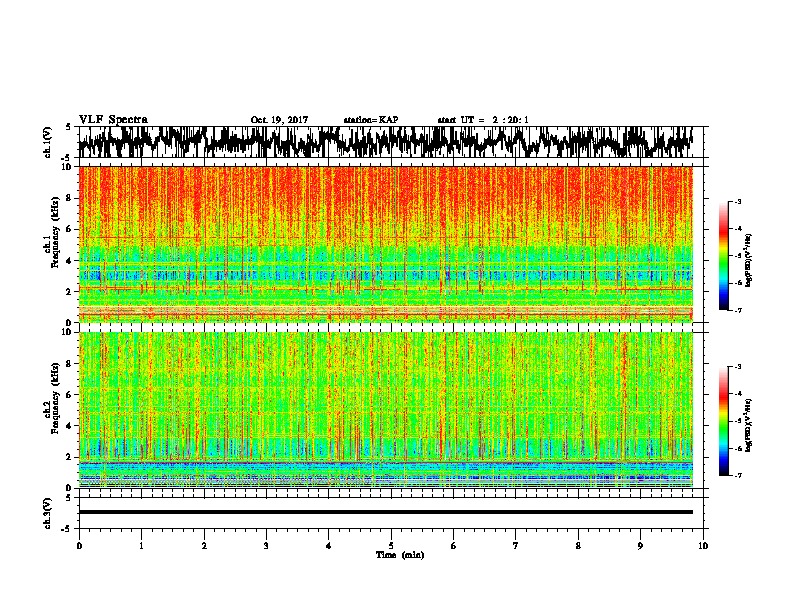The image size is (792, 612).
Task: Select the "start UT = 2 :20: 1" text
Action: [x=483, y=120]
